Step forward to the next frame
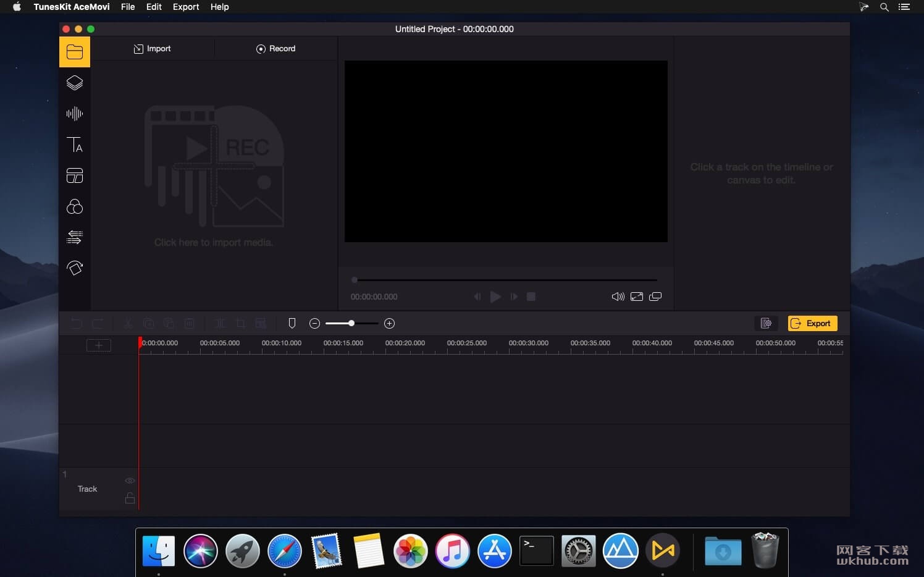Screen dimensions: 924x577 pyautogui.click(x=514, y=297)
